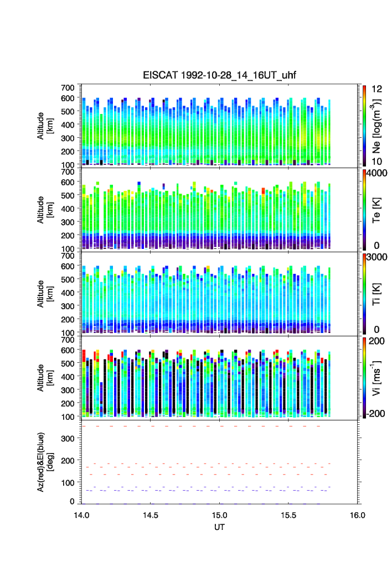Viewport: 392px width, 588px height.
Task: Click the Ne [log(m-3)] colorbar label
Action: (376, 126)
